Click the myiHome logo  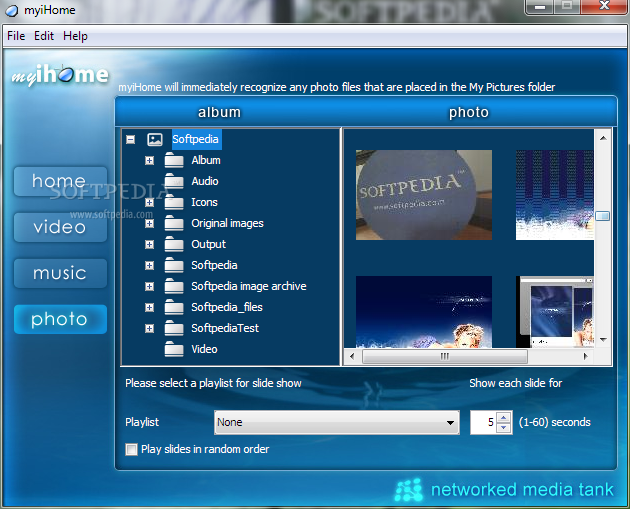click(60, 75)
